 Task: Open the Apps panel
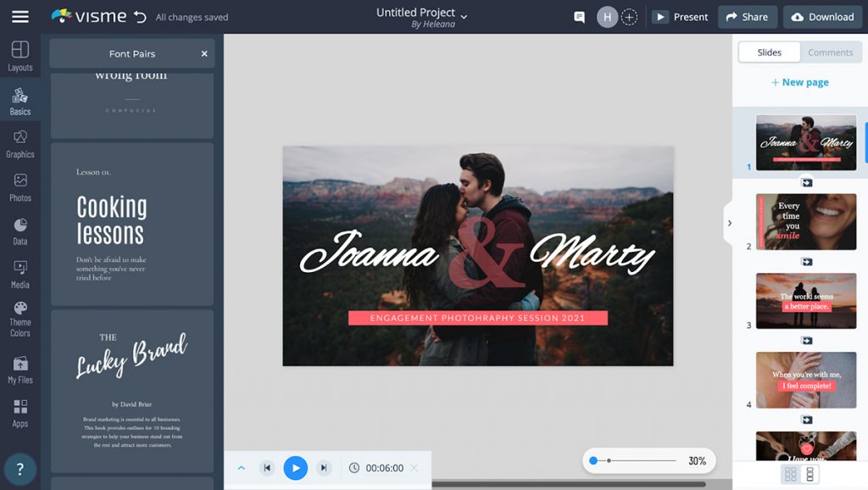pos(20,415)
